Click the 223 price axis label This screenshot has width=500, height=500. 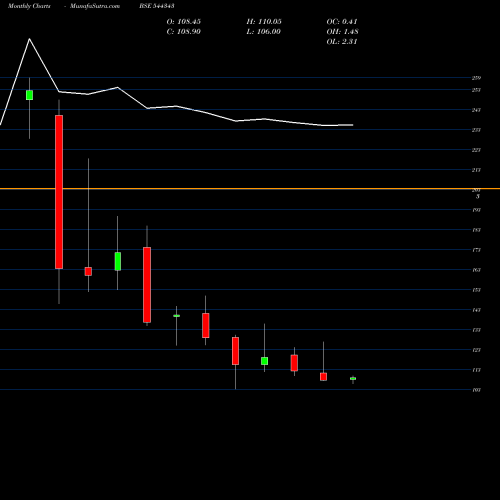(476, 150)
